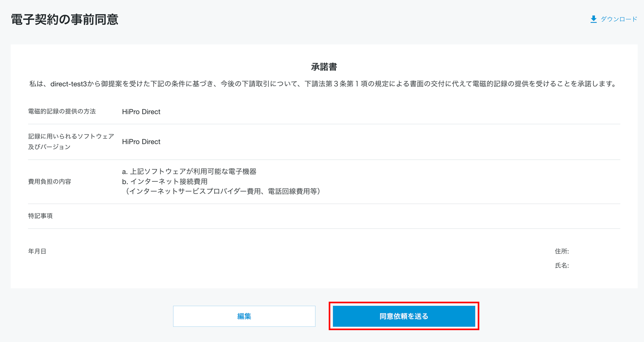Image resolution: width=644 pixels, height=342 pixels.
Task: Click the 費用負担の内容 label
Action: (x=50, y=181)
